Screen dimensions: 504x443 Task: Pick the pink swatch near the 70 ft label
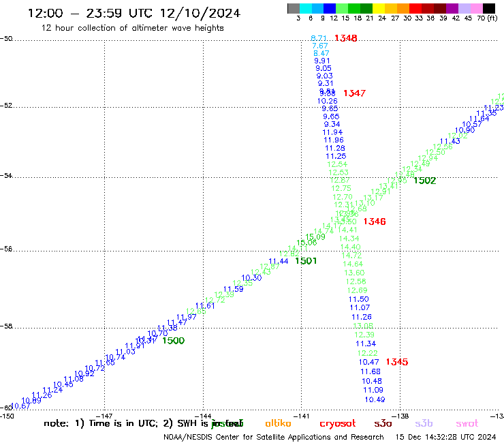coord(476,8)
